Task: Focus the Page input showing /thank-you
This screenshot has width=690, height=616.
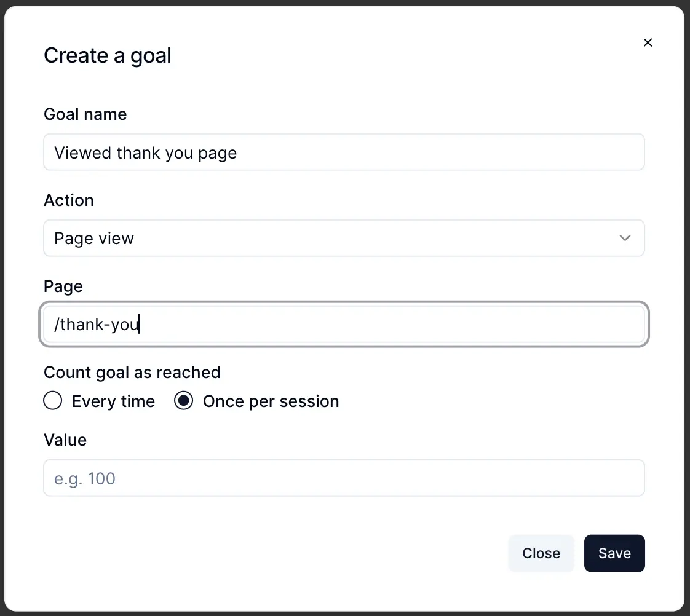Action: pos(344,324)
